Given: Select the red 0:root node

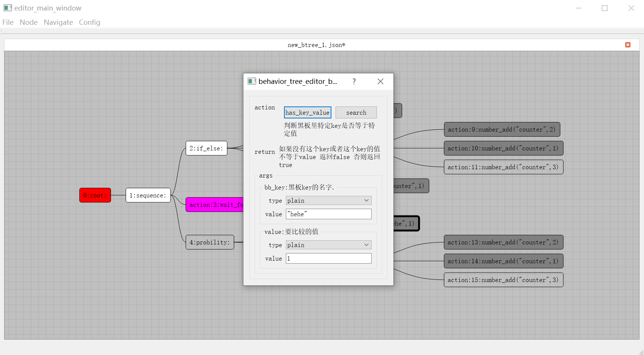Looking at the screenshot, I should 95,195.
